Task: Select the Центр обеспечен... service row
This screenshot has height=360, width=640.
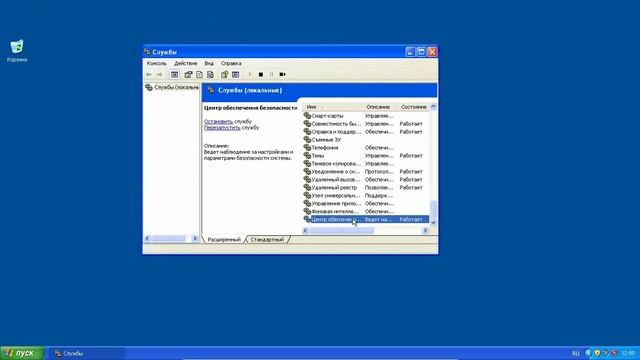Action: 366,219
